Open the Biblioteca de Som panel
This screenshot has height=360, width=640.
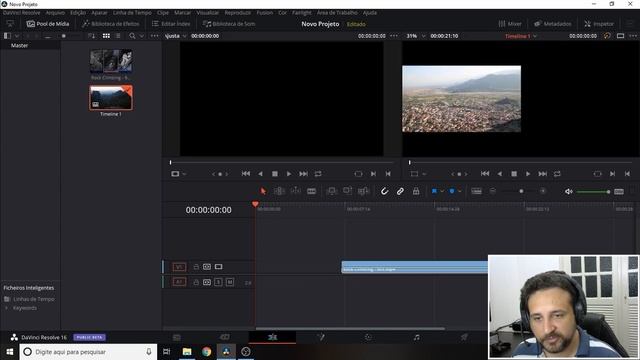click(229, 24)
